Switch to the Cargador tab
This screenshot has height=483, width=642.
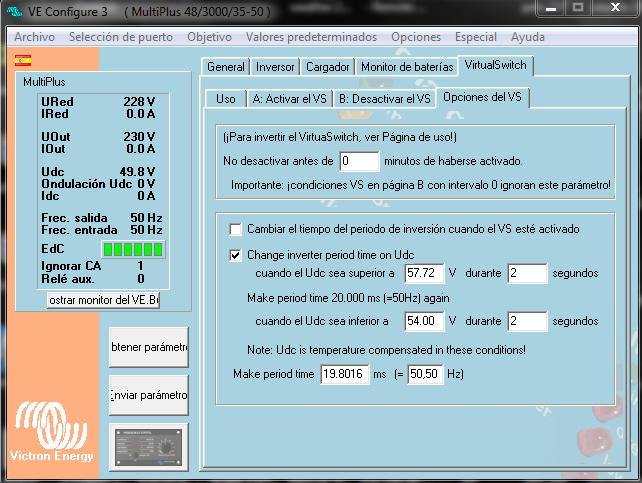point(328,67)
